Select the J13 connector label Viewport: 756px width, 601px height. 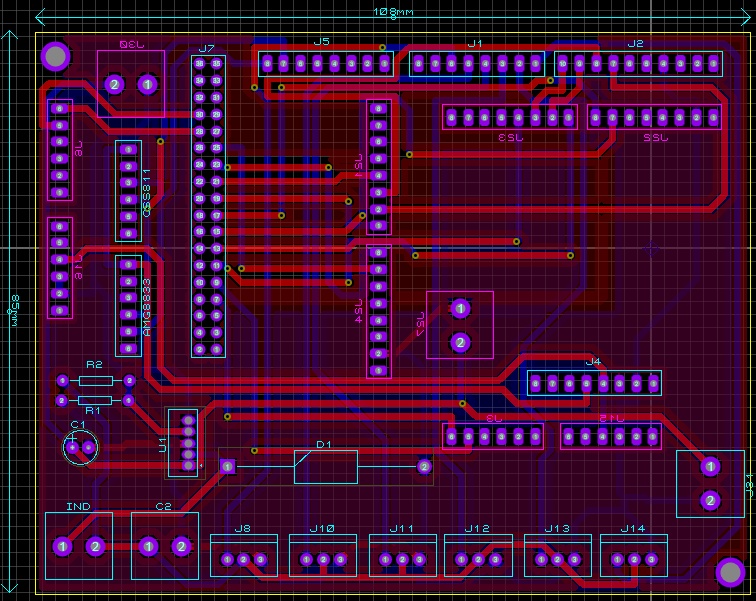click(557, 529)
